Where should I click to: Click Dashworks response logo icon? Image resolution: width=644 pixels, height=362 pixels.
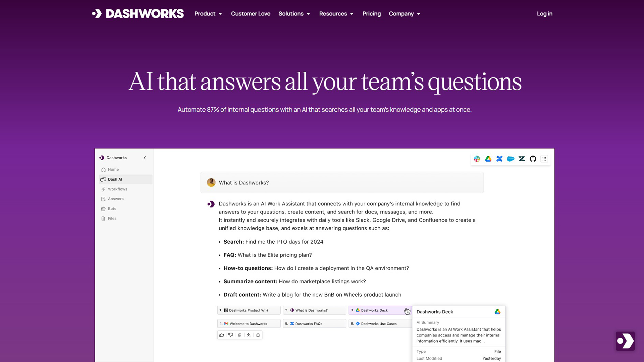(211, 204)
